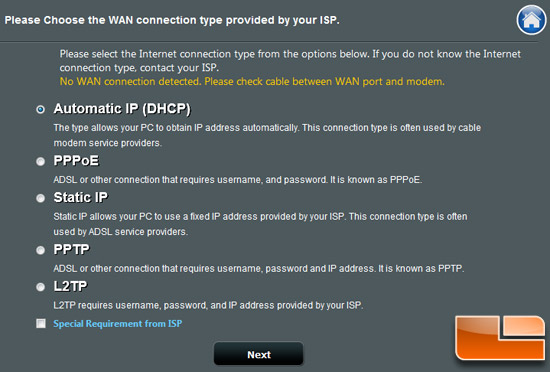Click the blue Home icon
Image resolution: width=550 pixels, height=372 pixels.
(531, 20)
